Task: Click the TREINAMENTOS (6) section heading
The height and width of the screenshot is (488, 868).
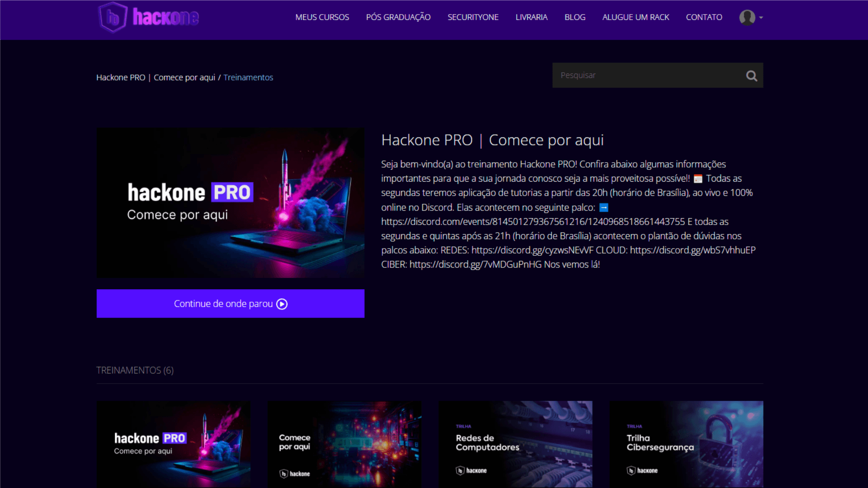Action: coord(135,370)
